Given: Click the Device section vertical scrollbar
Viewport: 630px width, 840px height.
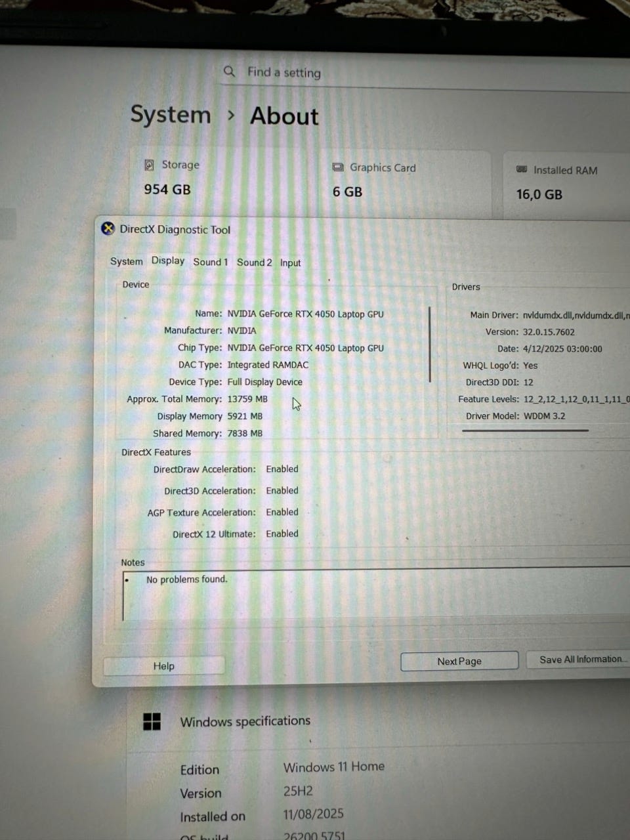Looking at the screenshot, I should pos(430,344).
